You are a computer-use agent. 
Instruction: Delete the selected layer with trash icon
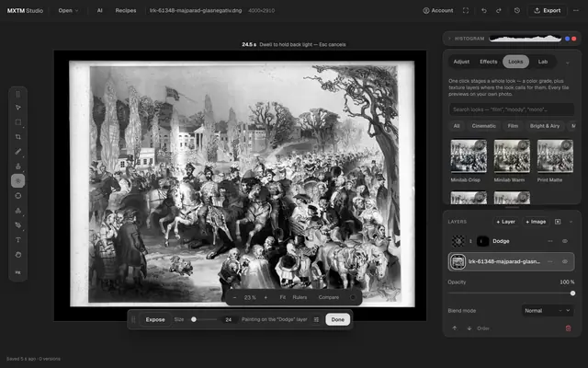coord(568,328)
